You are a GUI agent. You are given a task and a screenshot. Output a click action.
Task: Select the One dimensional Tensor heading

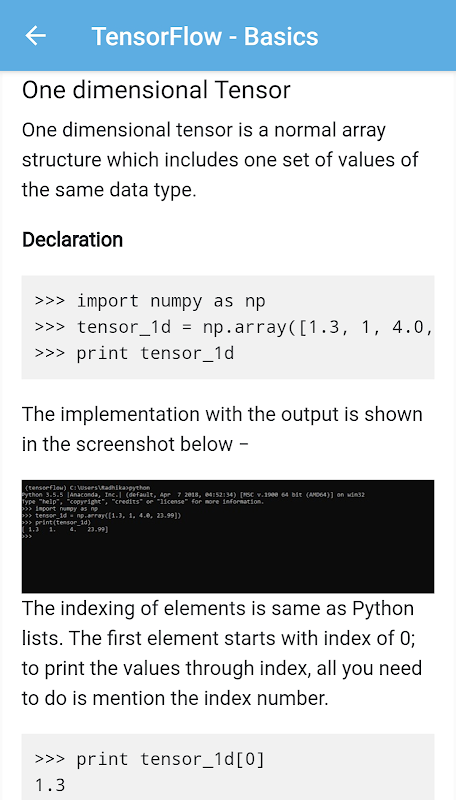point(156,90)
